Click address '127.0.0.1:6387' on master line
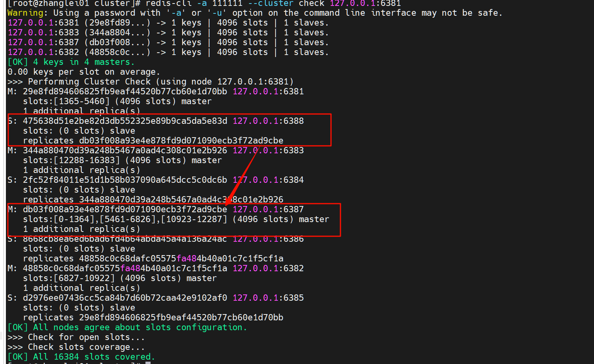This screenshot has height=364, width=594. 268,210
